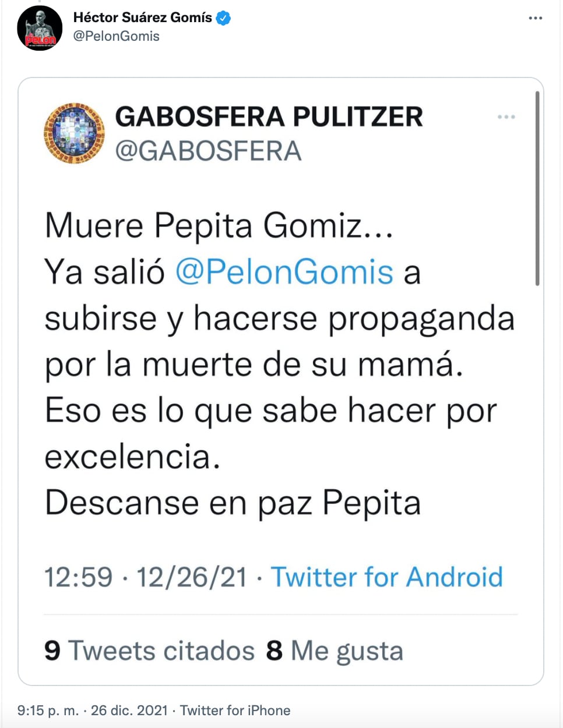
Task: Click the @GABOSFERA handle
Action: click(209, 151)
